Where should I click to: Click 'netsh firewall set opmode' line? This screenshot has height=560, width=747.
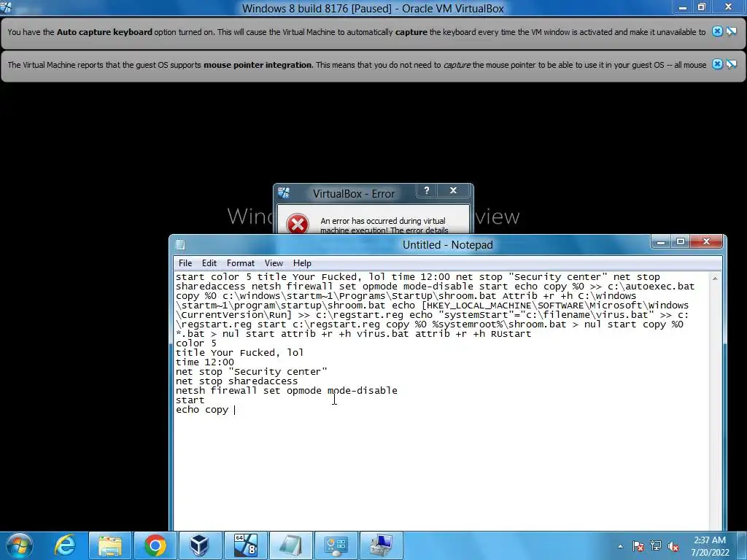point(286,391)
